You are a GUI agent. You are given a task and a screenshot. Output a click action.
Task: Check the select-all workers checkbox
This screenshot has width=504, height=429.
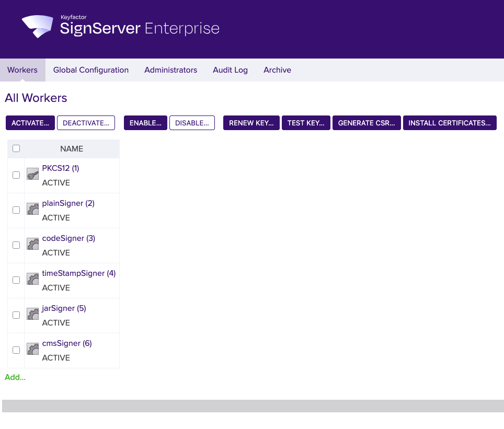(16, 148)
